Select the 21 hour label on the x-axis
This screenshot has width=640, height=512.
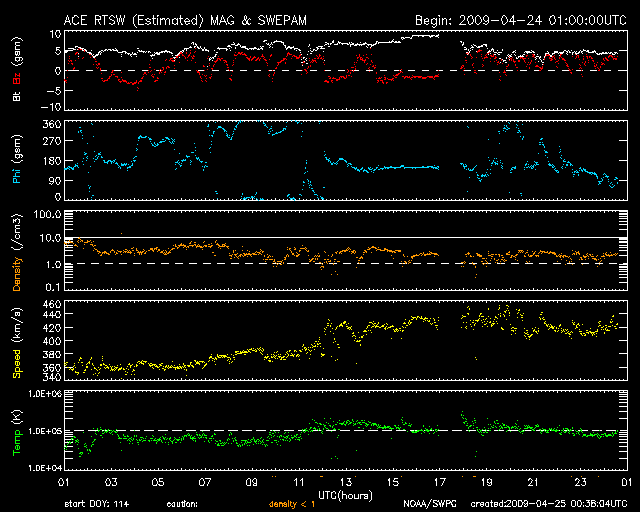click(x=533, y=483)
